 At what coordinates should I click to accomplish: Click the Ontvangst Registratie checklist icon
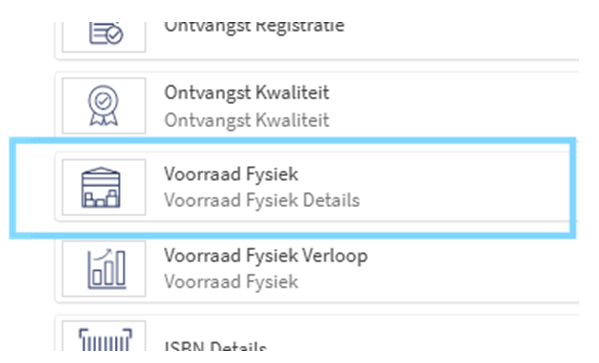(x=105, y=33)
